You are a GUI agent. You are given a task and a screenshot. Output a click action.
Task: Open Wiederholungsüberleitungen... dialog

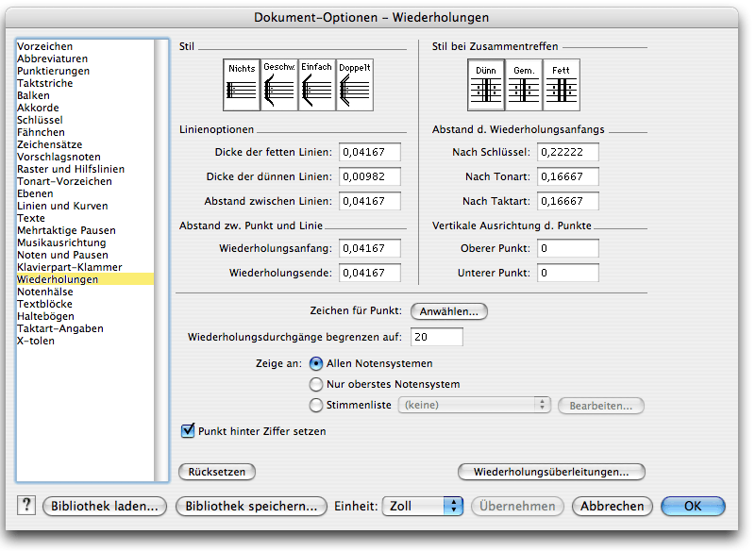551,472
